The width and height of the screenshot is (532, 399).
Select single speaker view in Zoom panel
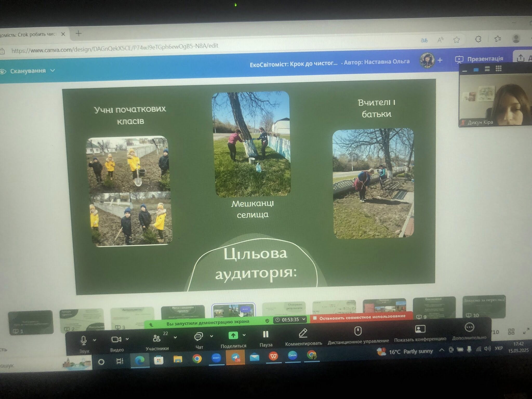pos(476,70)
